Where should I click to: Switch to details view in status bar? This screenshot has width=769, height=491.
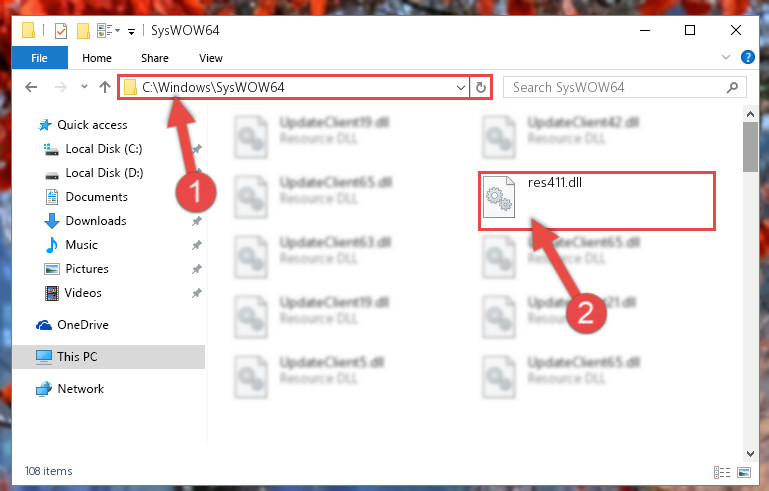pyautogui.click(x=722, y=472)
